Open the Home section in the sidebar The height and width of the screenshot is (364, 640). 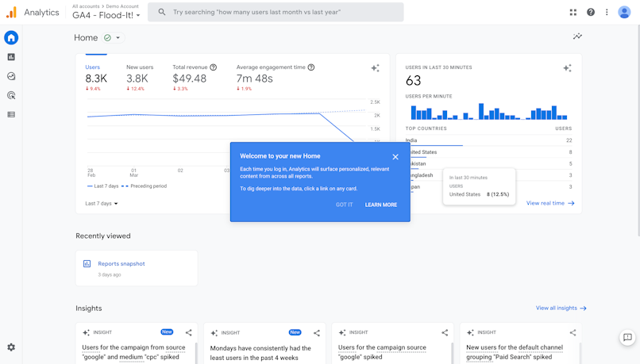[11, 38]
